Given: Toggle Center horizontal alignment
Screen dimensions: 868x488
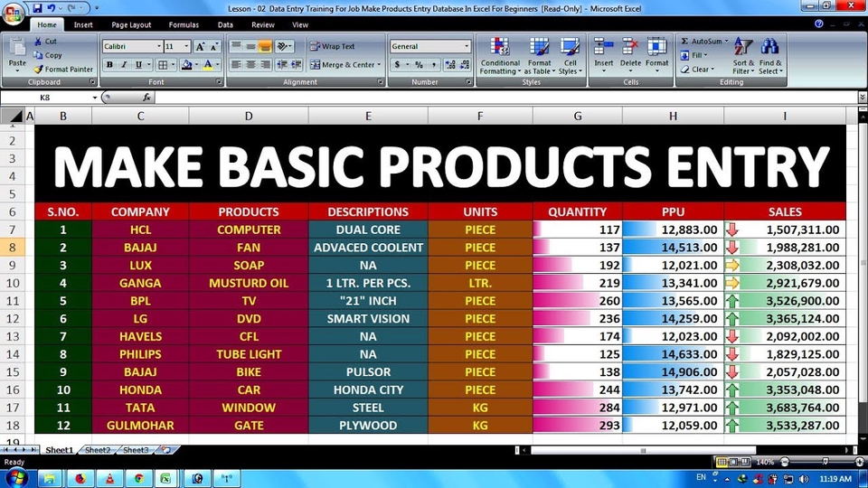Looking at the screenshot, I should point(250,65).
